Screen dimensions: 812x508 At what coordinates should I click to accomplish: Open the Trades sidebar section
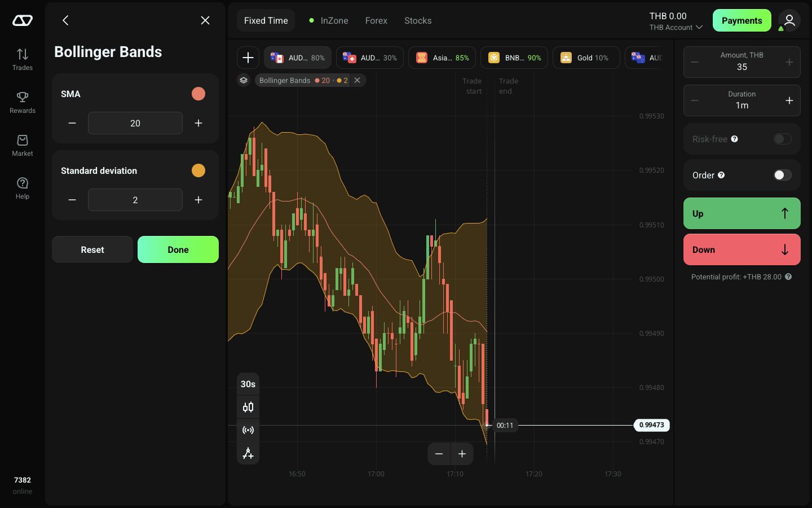[23, 59]
